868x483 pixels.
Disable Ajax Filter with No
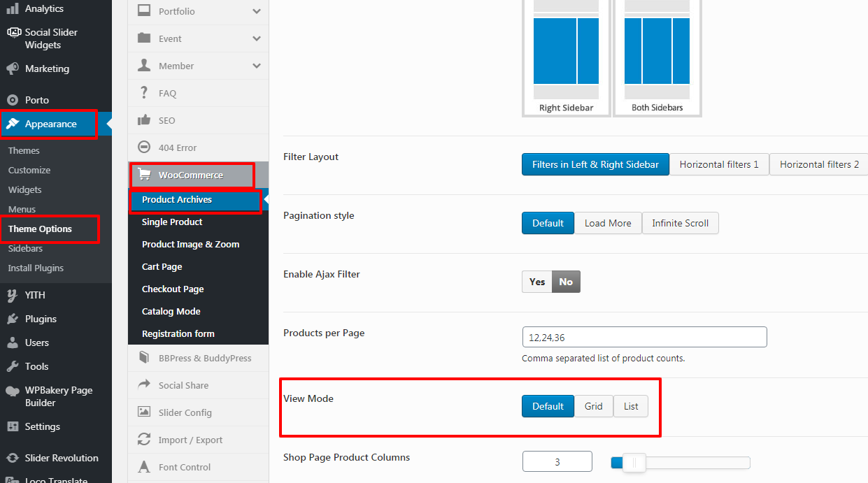coord(566,282)
